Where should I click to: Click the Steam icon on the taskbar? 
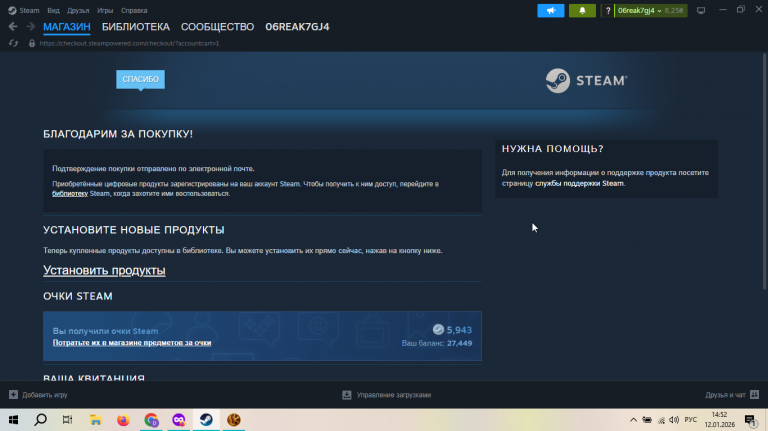click(206, 420)
